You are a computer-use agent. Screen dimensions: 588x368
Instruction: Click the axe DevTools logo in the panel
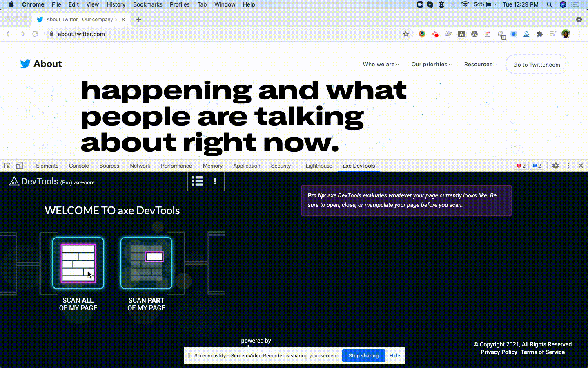click(14, 181)
